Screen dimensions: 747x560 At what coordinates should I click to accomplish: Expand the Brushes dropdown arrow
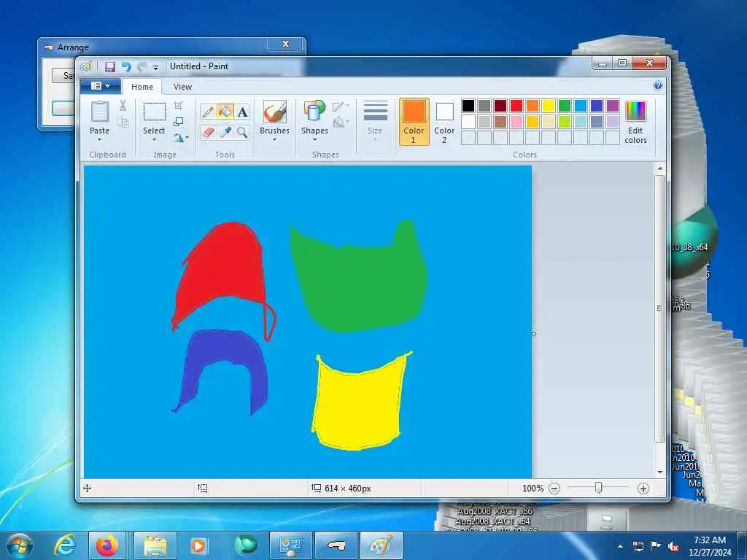[274, 139]
